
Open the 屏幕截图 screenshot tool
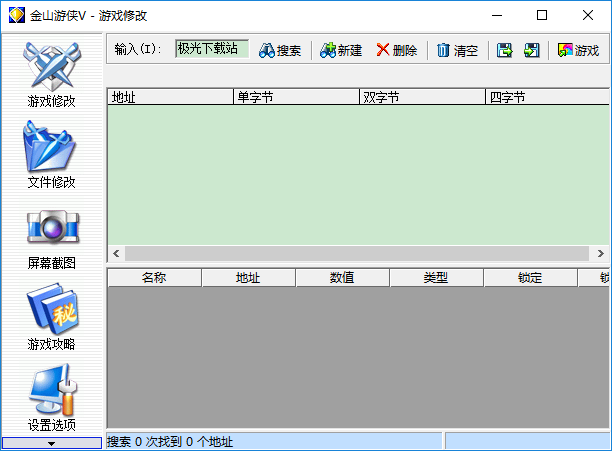(x=52, y=240)
